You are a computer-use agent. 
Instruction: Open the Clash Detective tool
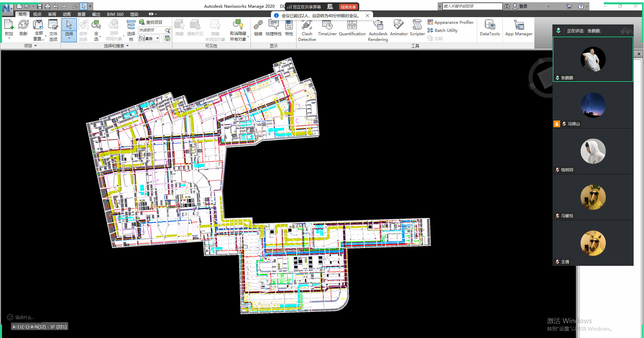(x=307, y=30)
